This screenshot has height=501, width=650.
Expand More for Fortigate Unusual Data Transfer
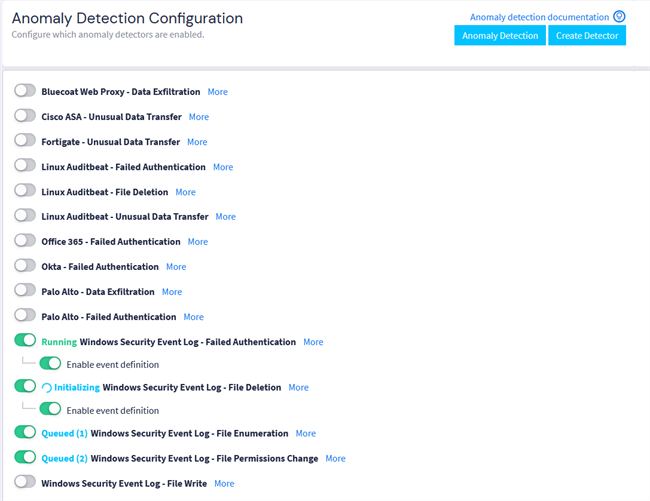[x=197, y=142]
